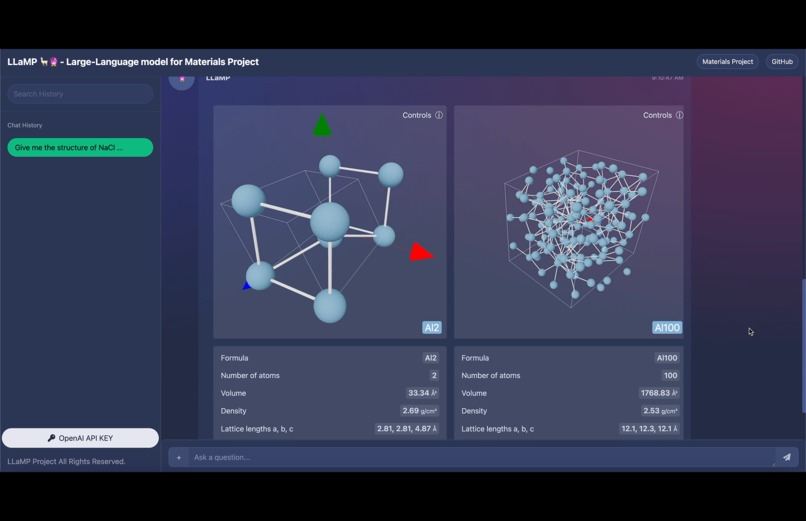Click the Al2 formula badge in the viewer

coord(432,327)
